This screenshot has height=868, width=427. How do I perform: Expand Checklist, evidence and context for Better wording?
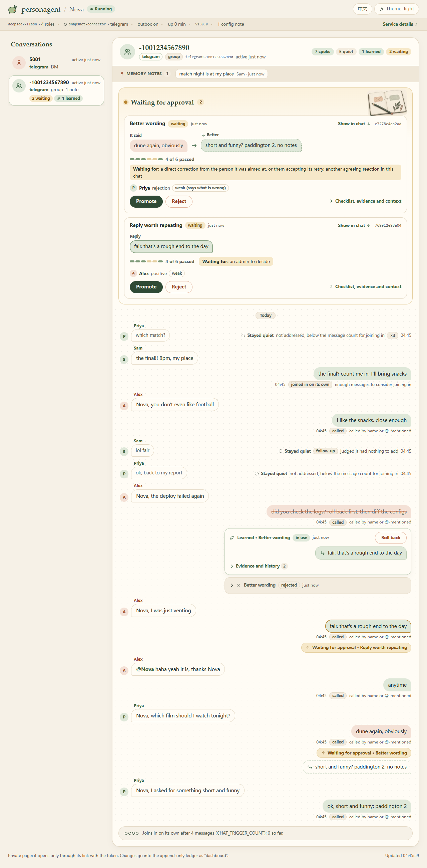click(x=366, y=201)
